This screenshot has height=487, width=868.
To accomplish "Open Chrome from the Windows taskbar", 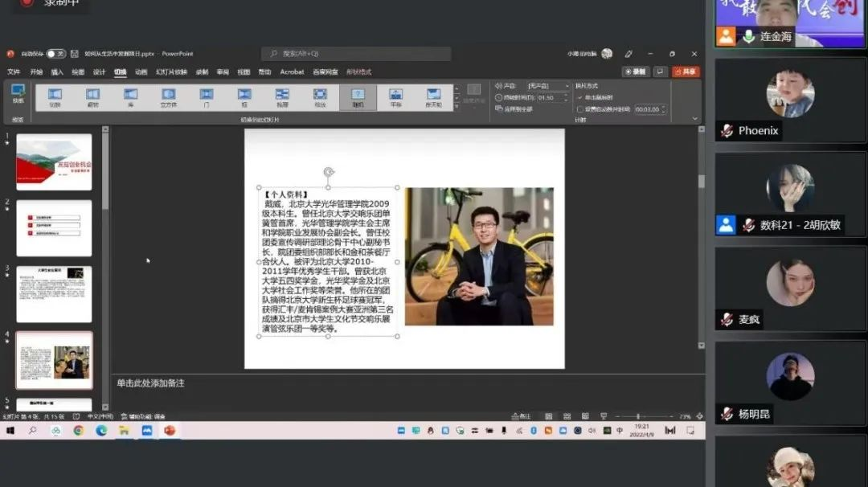I will (78, 431).
